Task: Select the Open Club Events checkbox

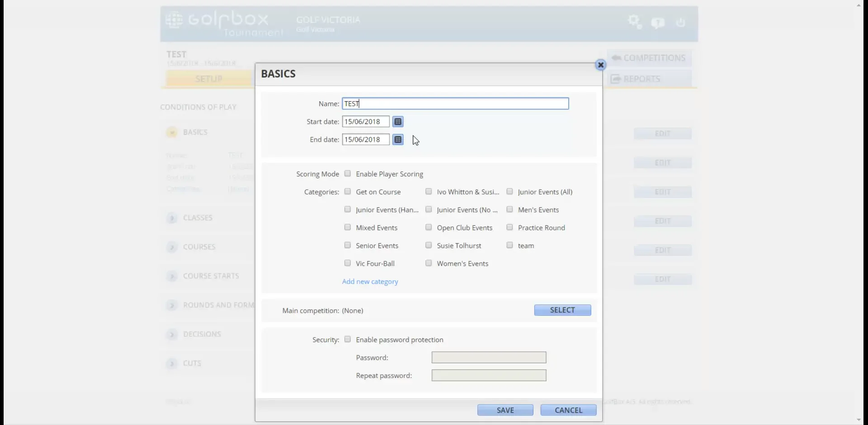Action: [429, 227]
